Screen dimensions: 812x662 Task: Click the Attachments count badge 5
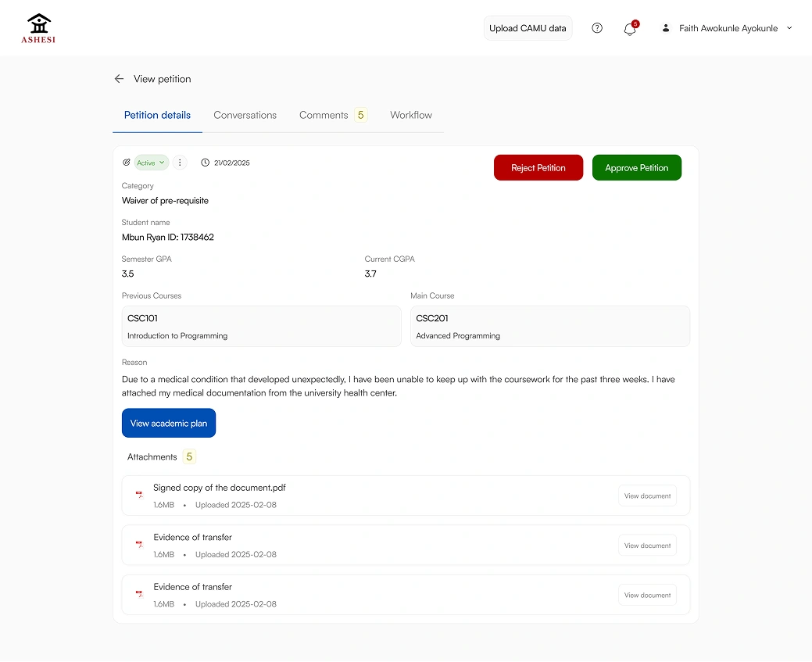[x=189, y=457]
